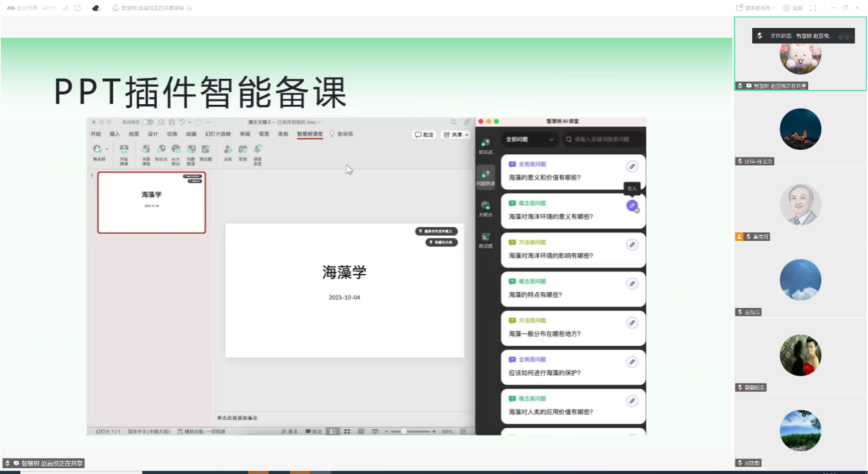Toggle the 自动保存 autosave switch
Screen dimensions: 868x474
click(148, 122)
